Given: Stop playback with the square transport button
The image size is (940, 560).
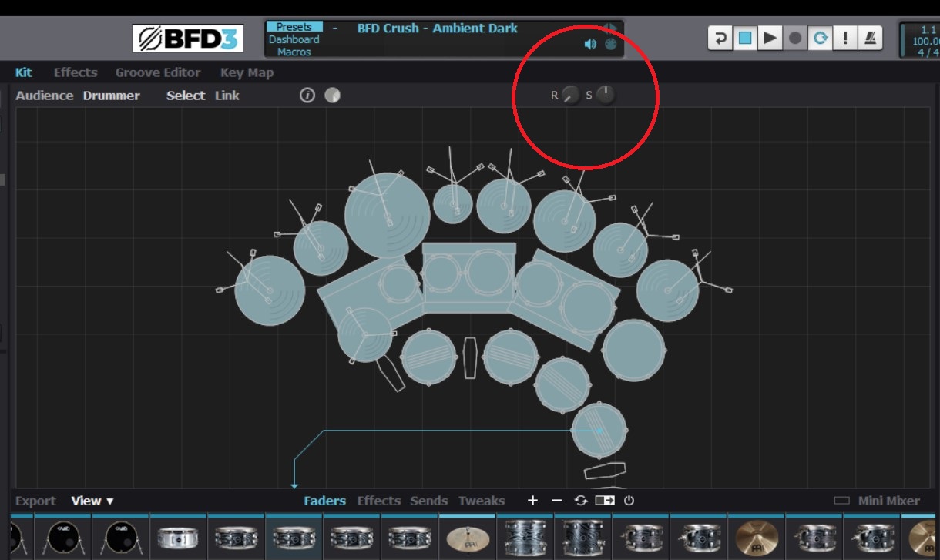Looking at the screenshot, I should (x=745, y=38).
